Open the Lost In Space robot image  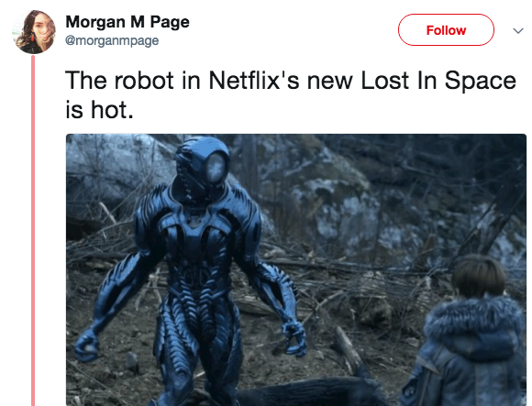click(x=296, y=269)
